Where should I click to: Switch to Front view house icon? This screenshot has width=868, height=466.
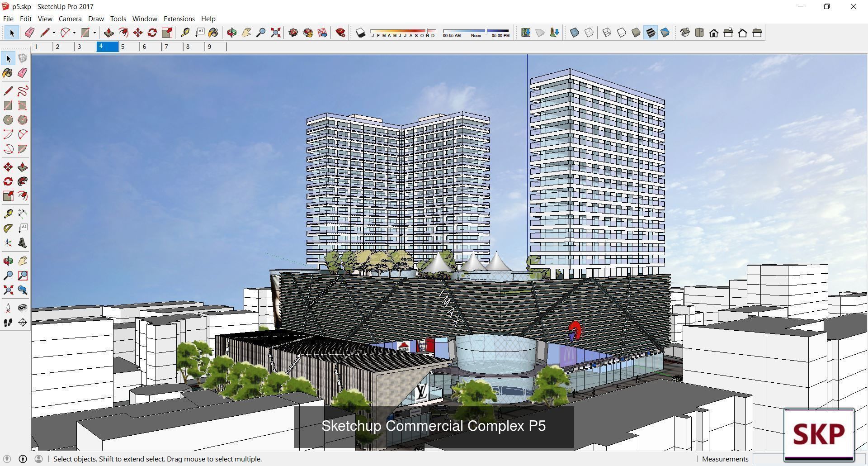[714, 33]
